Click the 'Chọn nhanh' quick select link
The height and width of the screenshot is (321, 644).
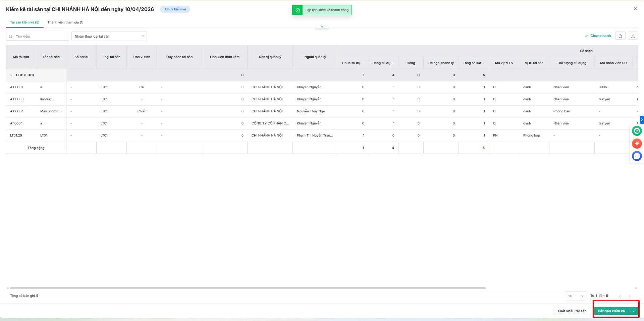[x=597, y=36]
